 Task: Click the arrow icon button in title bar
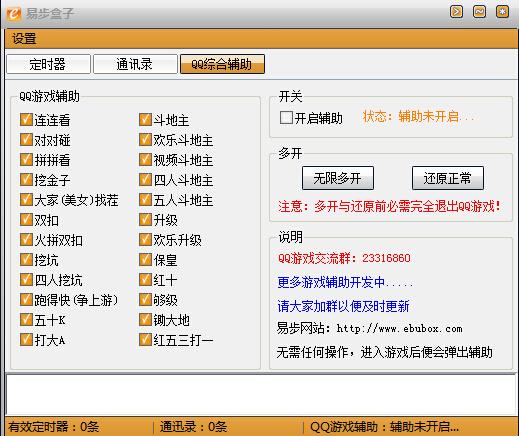[x=456, y=12]
